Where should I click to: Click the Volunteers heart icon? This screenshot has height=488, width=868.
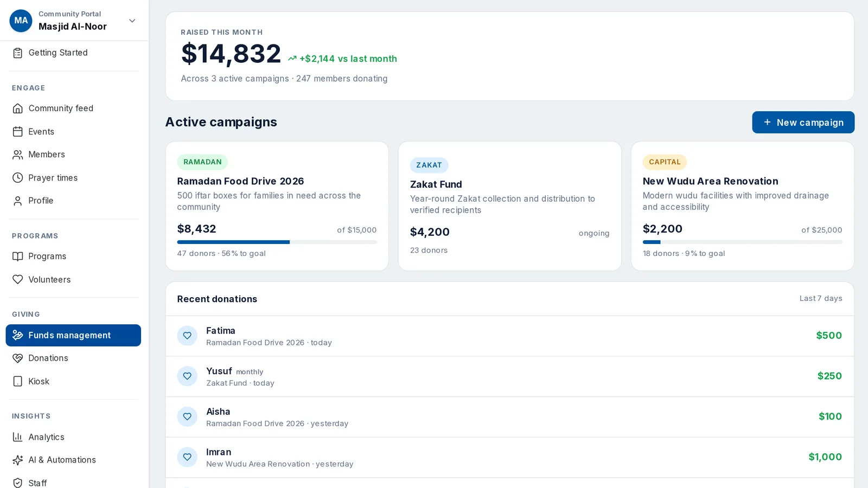[18, 279]
